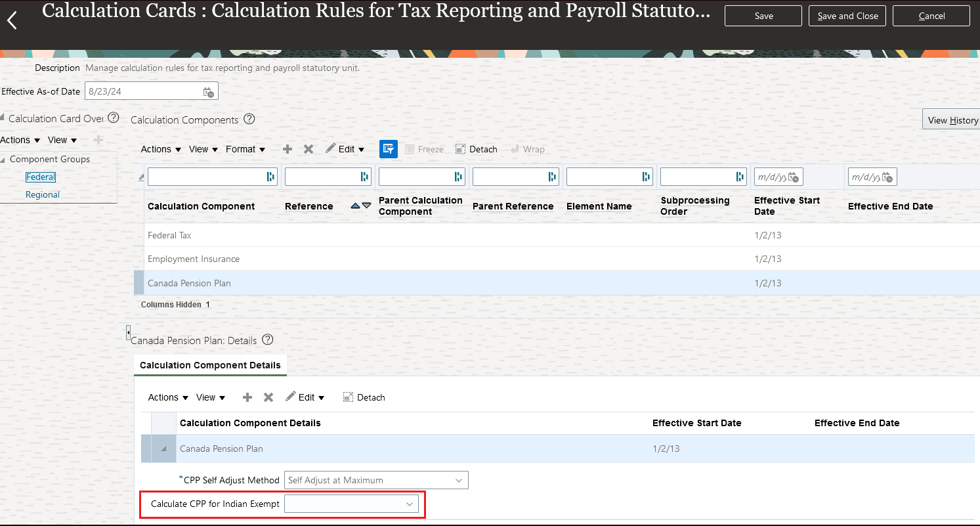Click the plus icon in Calculation Component Details toolbar
This screenshot has height=526, width=980.
[x=247, y=397]
